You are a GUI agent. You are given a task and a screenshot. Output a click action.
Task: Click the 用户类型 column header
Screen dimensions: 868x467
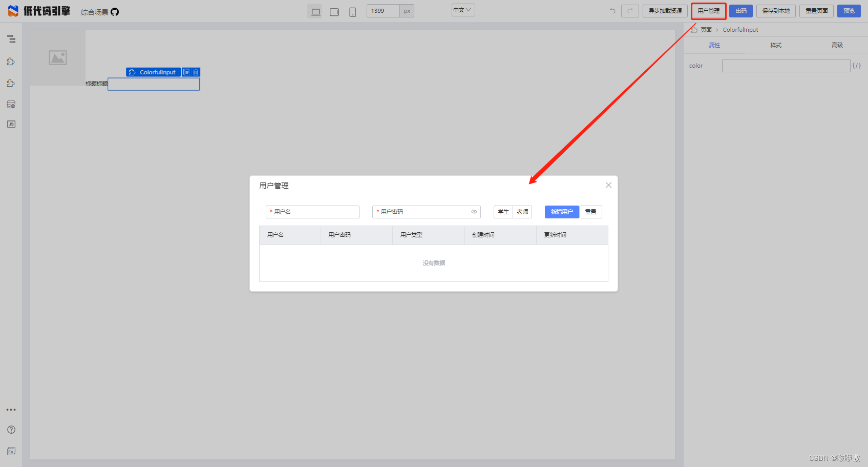point(429,235)
